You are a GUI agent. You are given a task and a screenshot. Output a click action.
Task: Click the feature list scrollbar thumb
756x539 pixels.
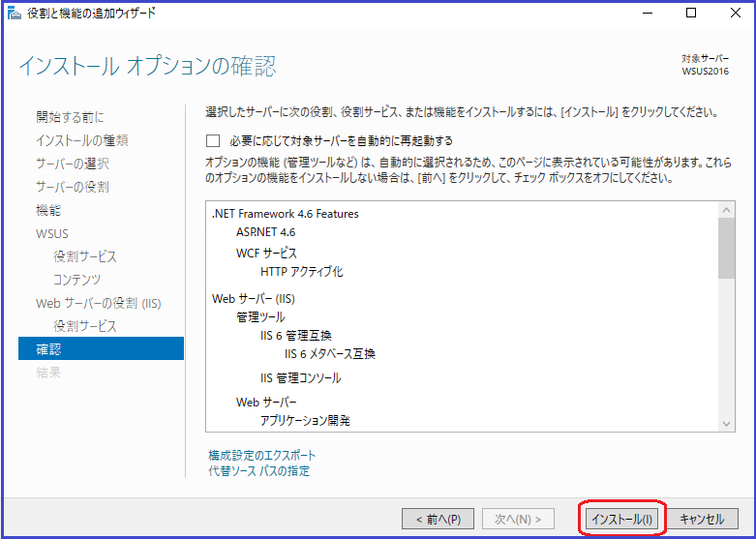point(726,249)
